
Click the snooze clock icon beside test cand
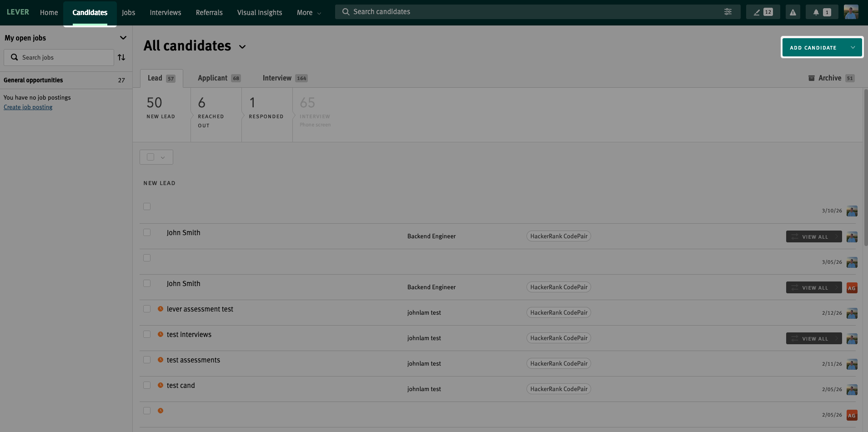coord(161,385)
